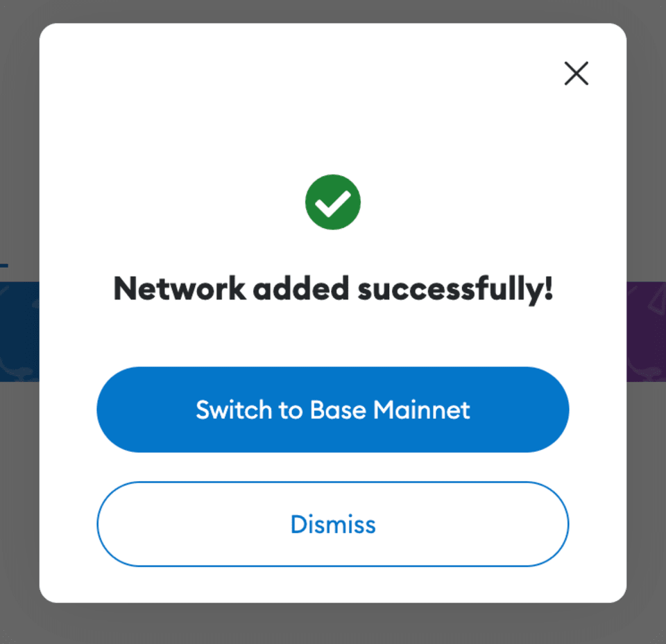
Task: Select Dismiss to stay on current network
Action: pos(333,524)
